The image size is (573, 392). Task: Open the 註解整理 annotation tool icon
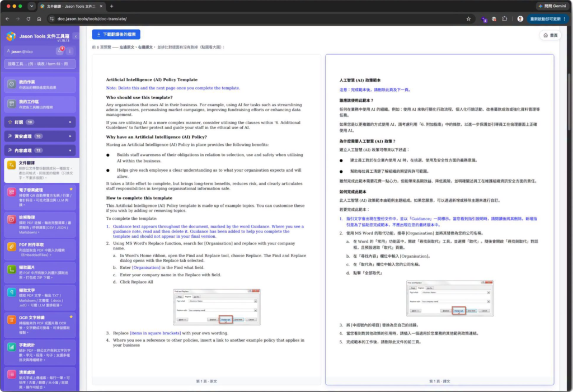(x=11, y=219)
